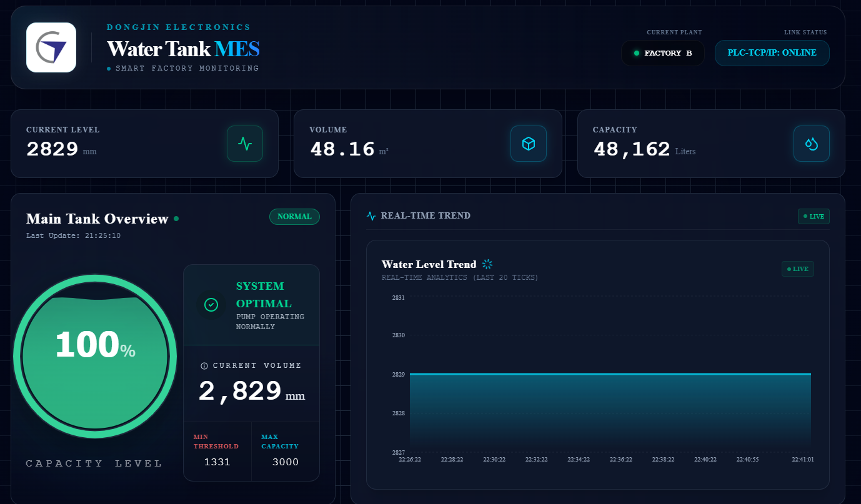Screen dimensions: 861x504
Task: Click the 100% capacity level gauge
Action: click(x=95, y=356)
